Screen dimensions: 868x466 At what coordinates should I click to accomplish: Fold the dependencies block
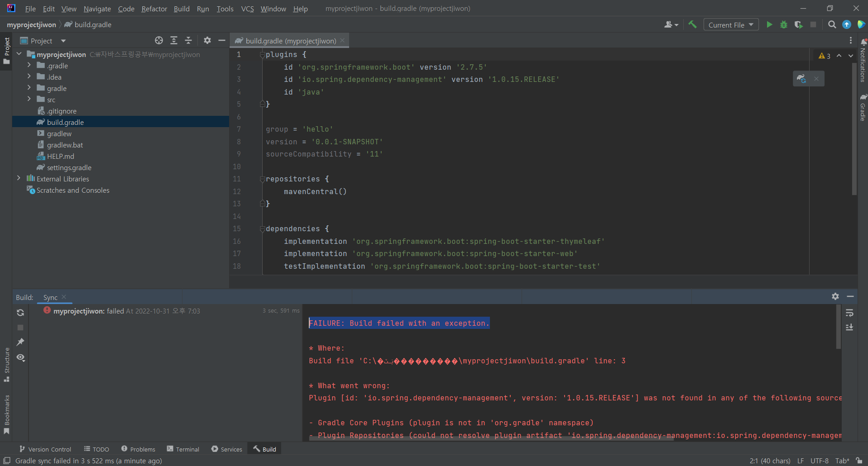262,229
